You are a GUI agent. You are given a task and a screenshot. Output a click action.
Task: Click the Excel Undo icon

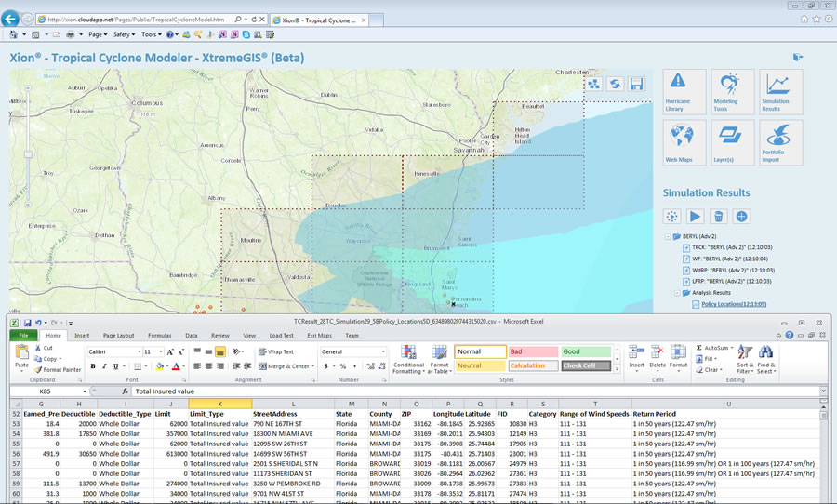tap(38, 323)
